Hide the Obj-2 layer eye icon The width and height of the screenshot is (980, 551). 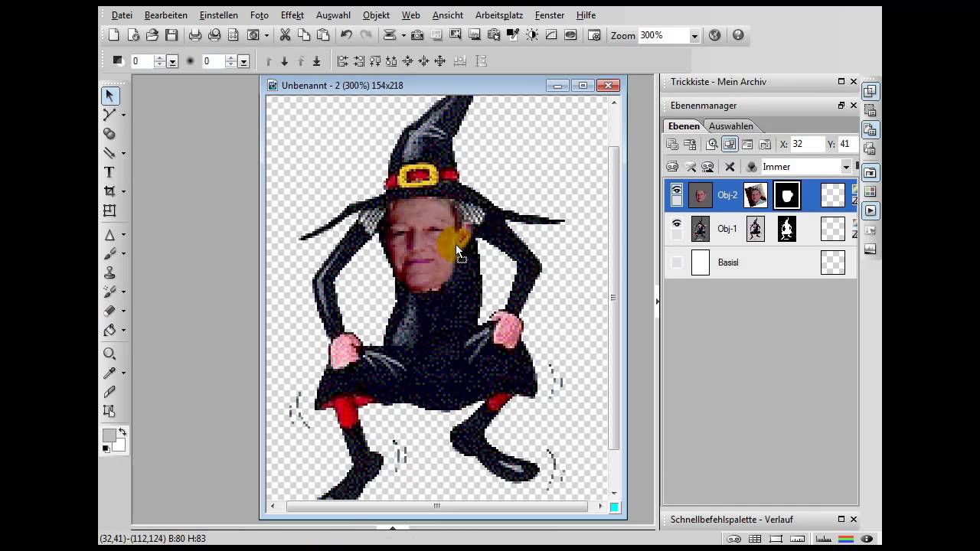coord(677,189)
